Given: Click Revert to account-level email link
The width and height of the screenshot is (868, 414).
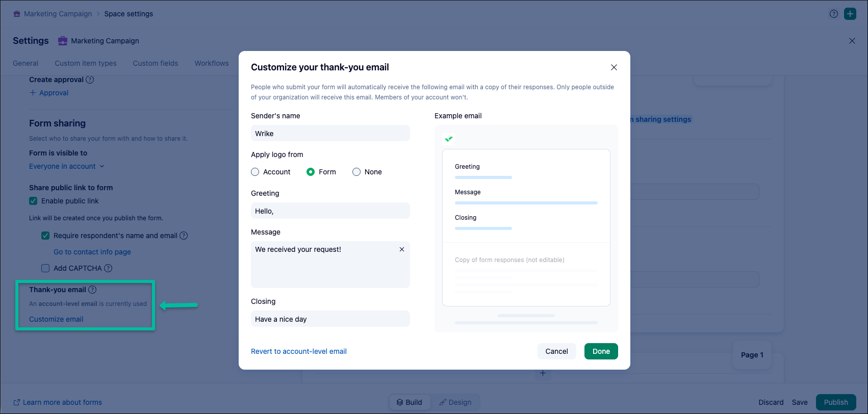Looking at the screenshot, I should [x=299, y=351].
